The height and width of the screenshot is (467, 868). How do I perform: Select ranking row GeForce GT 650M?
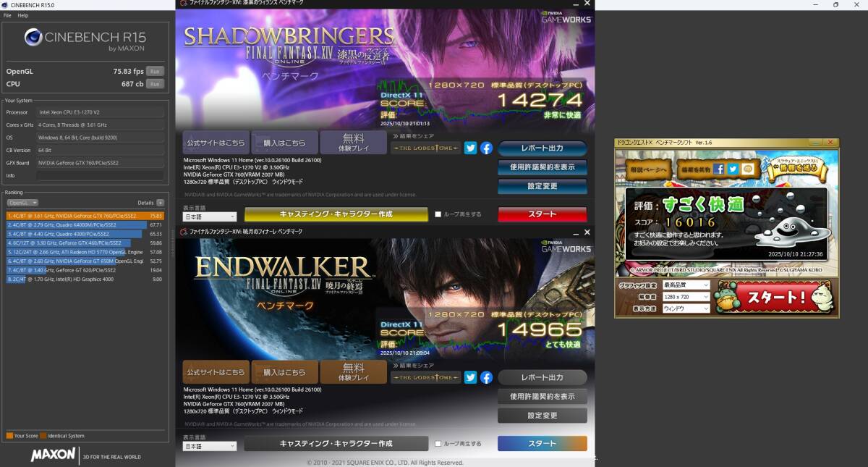(x=85, y=261)
